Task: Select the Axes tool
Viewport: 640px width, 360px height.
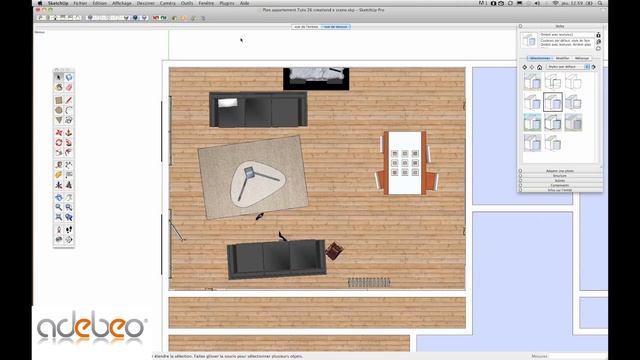Action: point(59,185)
